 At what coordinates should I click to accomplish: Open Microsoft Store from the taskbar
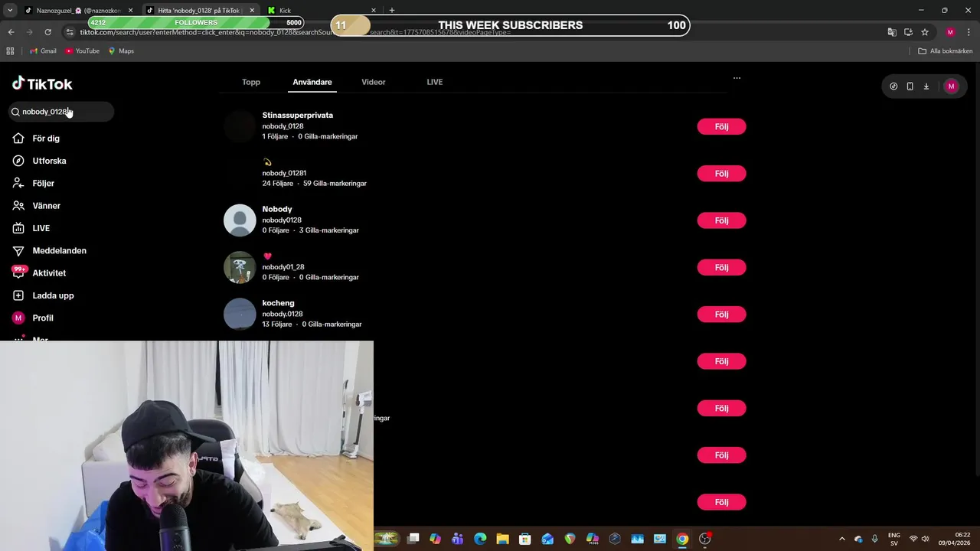coord(524,539)
